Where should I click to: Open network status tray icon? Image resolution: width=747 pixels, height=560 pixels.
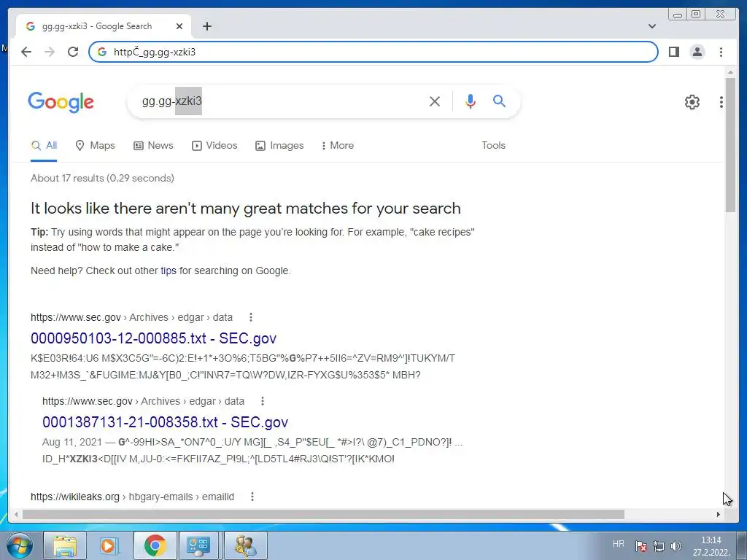tap(659, 545)
